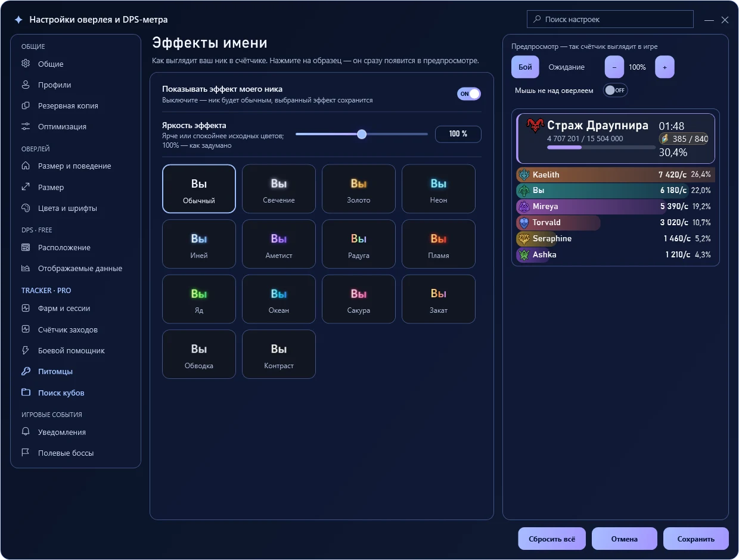
Task: Click the Сбросить всё button
Action: tap(552, 539)
